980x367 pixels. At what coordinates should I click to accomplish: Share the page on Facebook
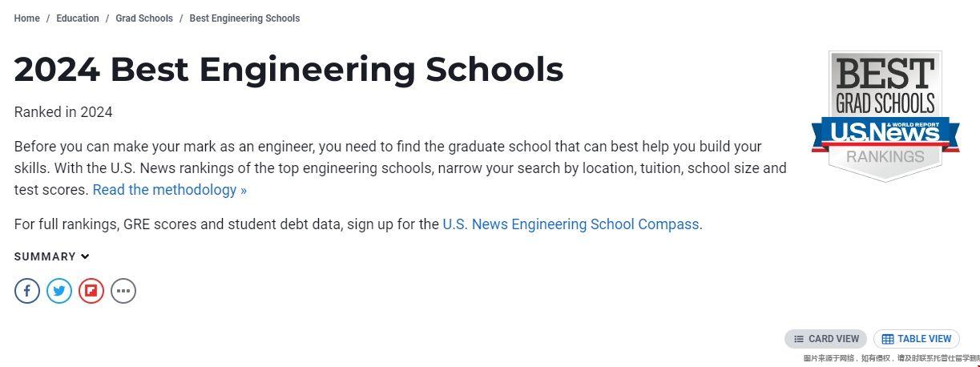[x=27, y=290]
